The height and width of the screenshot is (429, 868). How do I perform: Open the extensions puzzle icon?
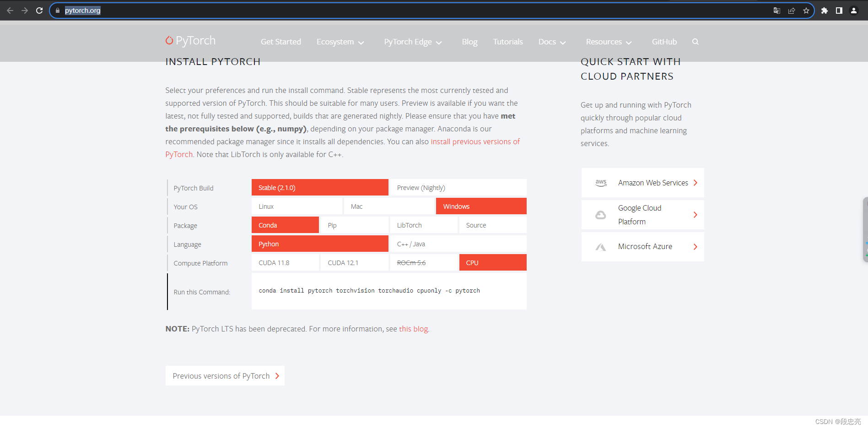pos(825,11)
